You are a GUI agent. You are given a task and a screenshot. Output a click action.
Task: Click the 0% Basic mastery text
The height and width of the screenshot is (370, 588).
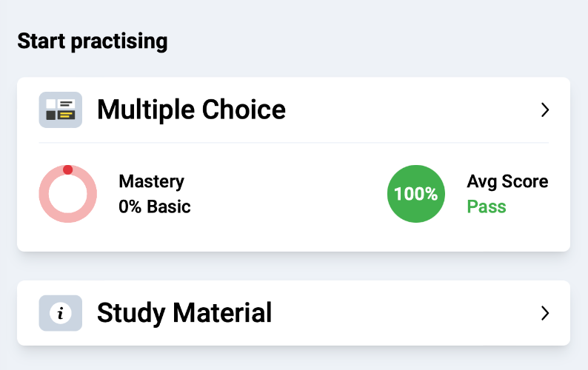click(x=155, y=206)
